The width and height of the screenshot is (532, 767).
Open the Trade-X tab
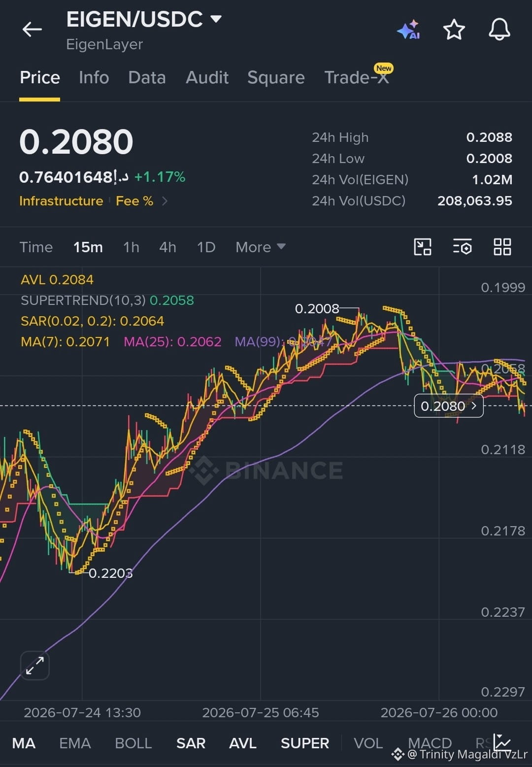pos(357,78)
